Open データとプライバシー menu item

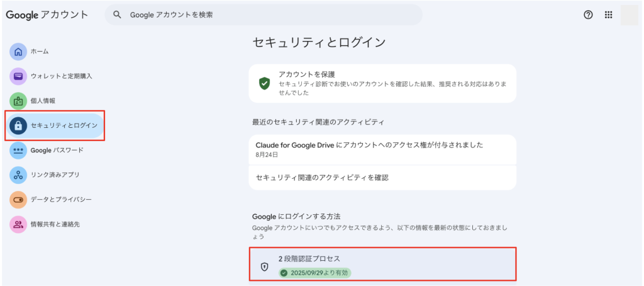[x=61, y=200]
